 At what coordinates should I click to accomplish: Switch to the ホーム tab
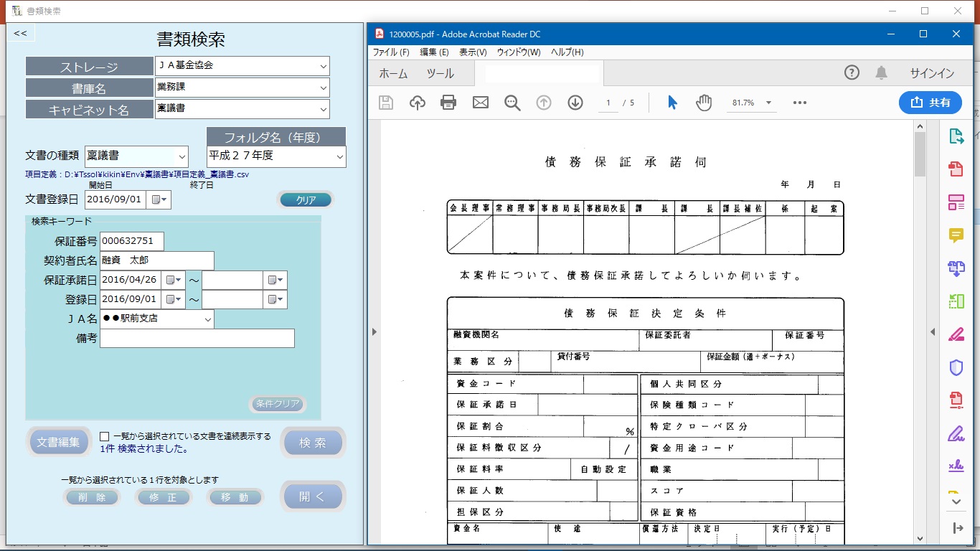[393, 73]
